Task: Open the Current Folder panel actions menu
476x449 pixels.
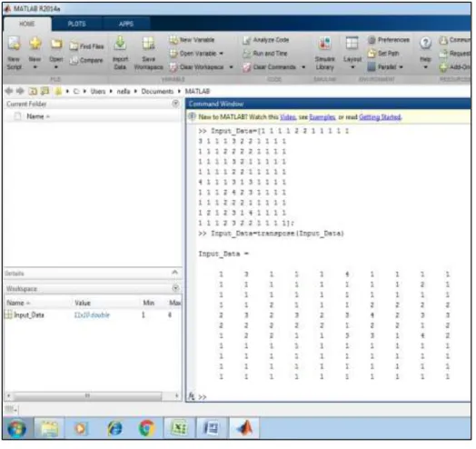Action: (x=175, y=104)
